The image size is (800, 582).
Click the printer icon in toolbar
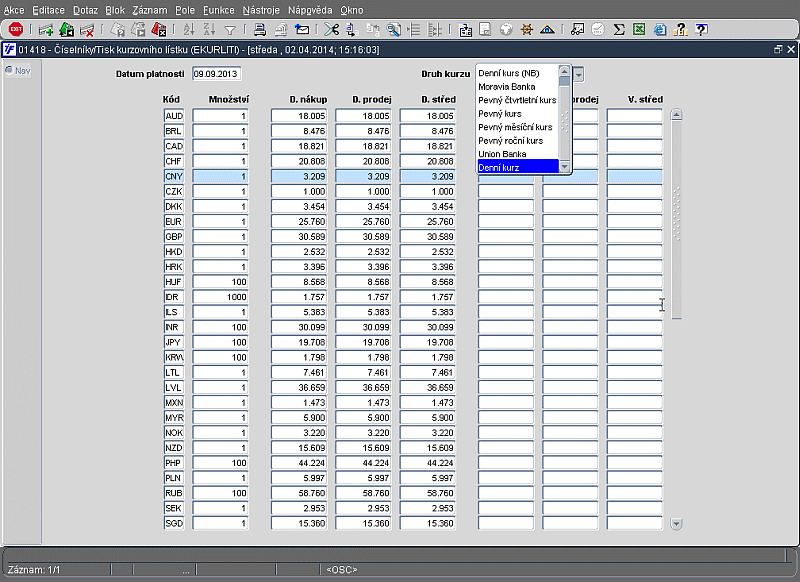[259, 30]
